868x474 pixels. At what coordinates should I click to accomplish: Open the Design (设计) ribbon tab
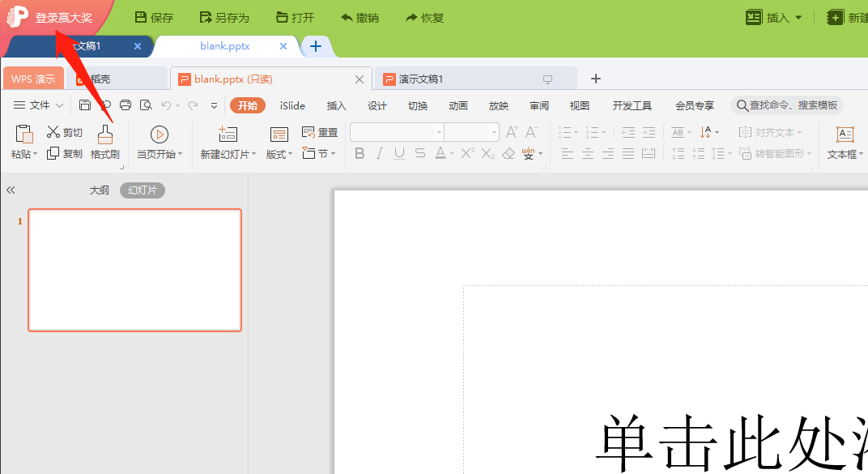[377, 105]
